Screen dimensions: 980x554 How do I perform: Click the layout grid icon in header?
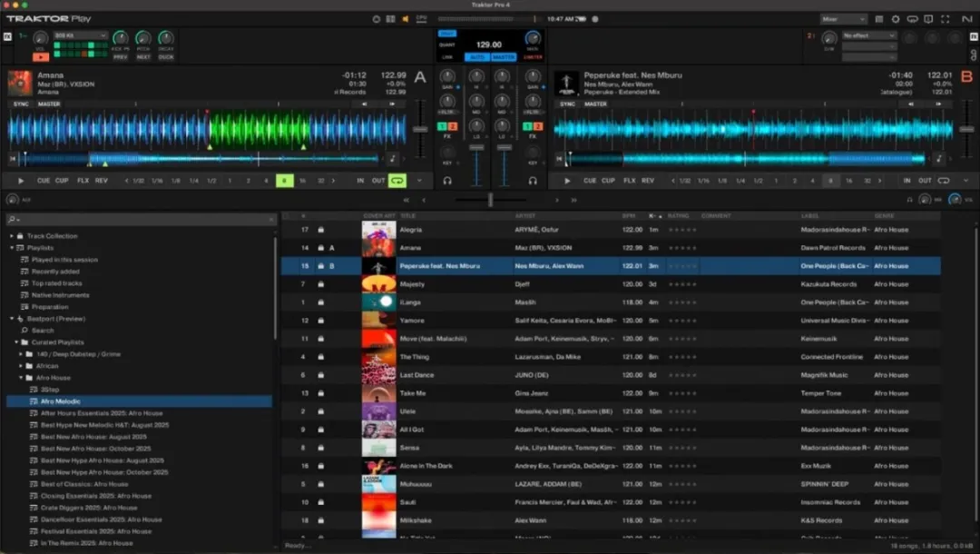[x=390, y=19]
